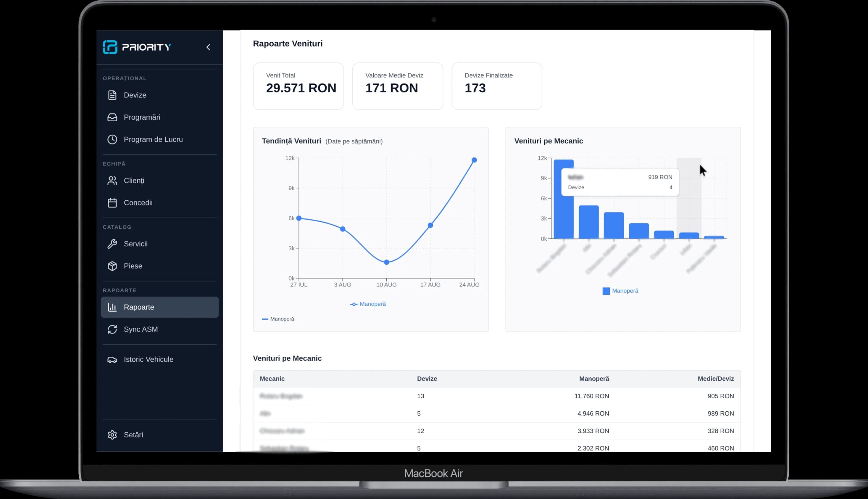Open Program de Lucru page

[x=160, y=139]
